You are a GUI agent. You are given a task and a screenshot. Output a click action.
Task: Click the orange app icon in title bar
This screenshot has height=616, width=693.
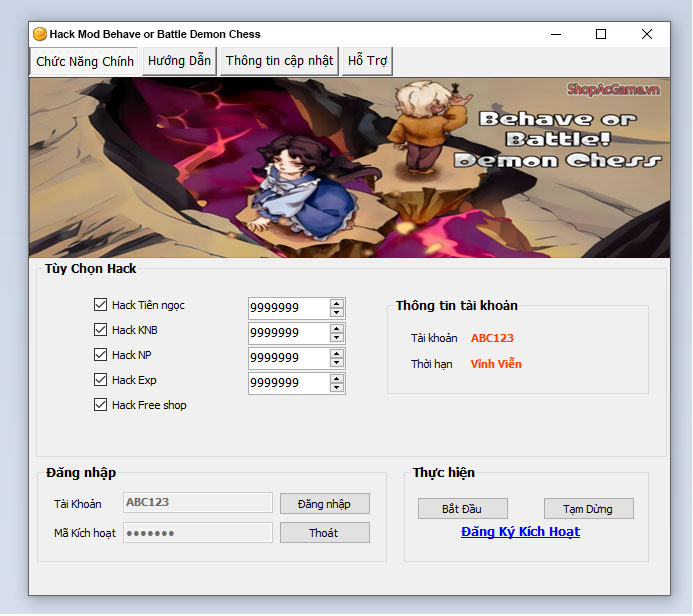pos(40,34)
